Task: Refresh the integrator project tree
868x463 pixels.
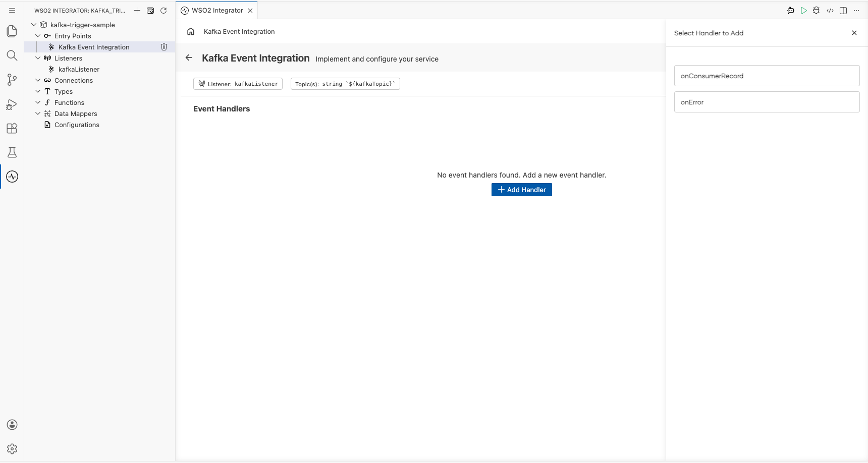Action: pos(164,10)
